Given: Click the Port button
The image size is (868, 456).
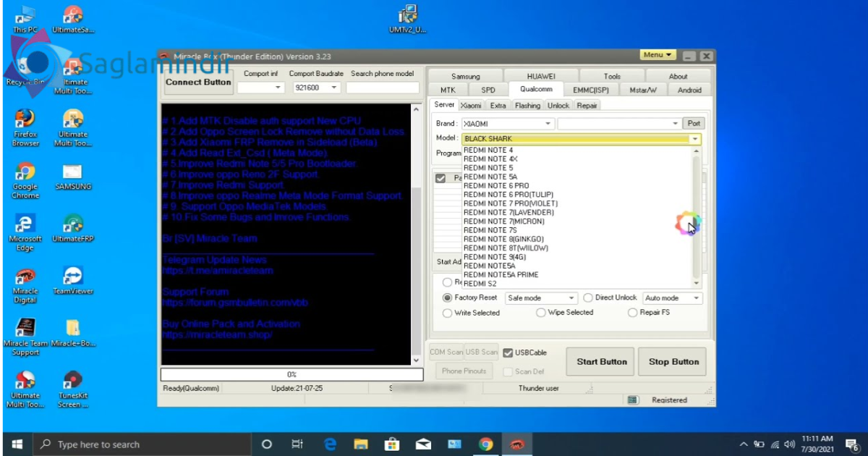Looking at the screenshot, I should 694,124.
